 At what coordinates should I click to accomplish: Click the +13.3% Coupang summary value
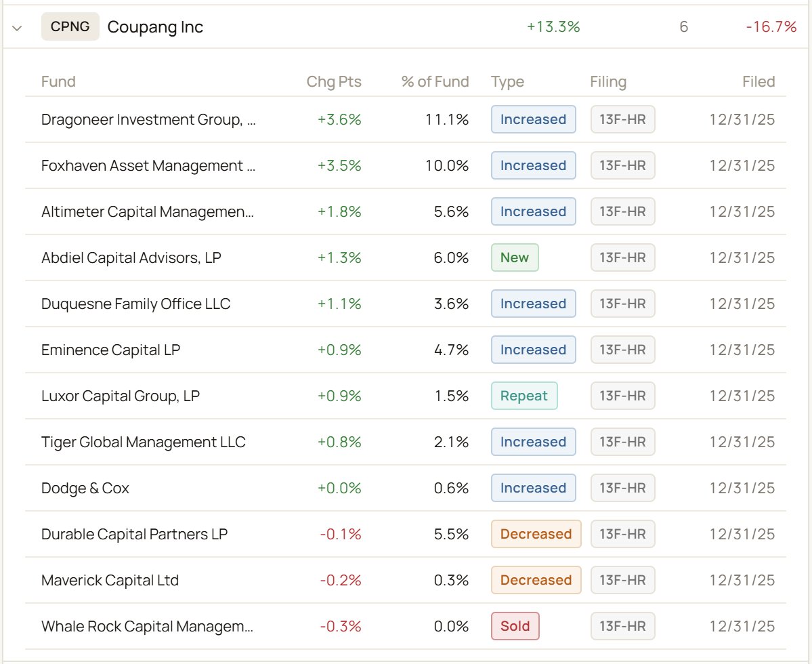[x=553, y=26]
